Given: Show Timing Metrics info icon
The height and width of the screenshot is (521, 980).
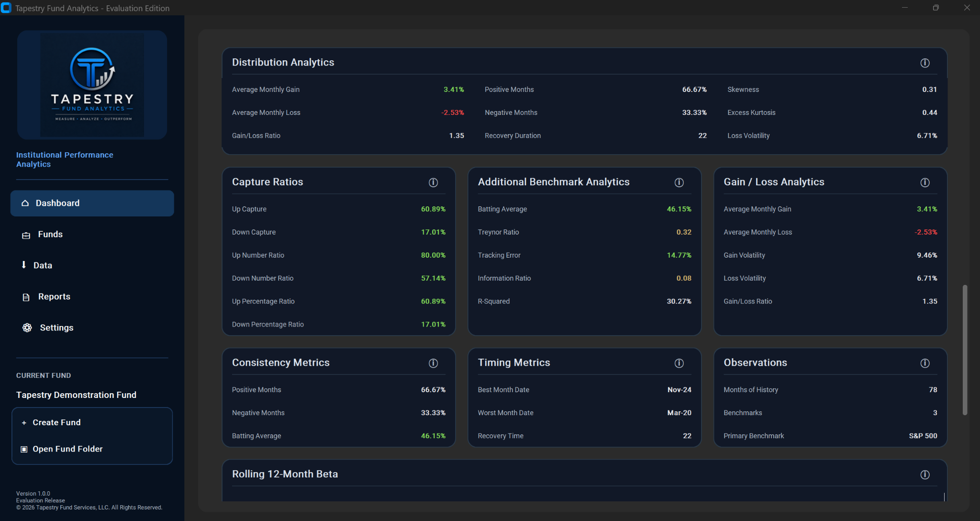Looking at the screenshot, I should pyautogui.click(x=679, y=363).
